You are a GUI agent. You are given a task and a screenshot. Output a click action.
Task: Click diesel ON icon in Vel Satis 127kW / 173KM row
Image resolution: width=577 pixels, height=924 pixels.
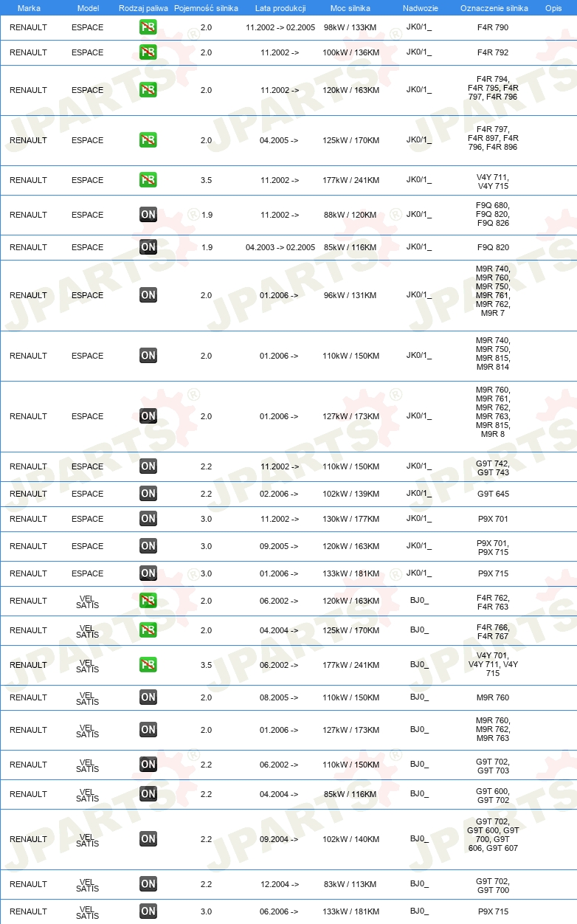click(x=148, y=730)
